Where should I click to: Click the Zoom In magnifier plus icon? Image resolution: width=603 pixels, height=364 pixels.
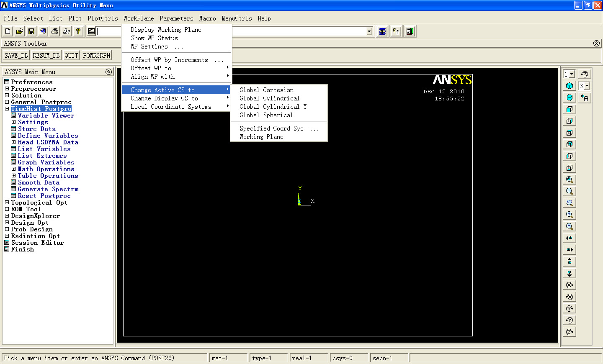pyautogui.click(x=569, y=215)
